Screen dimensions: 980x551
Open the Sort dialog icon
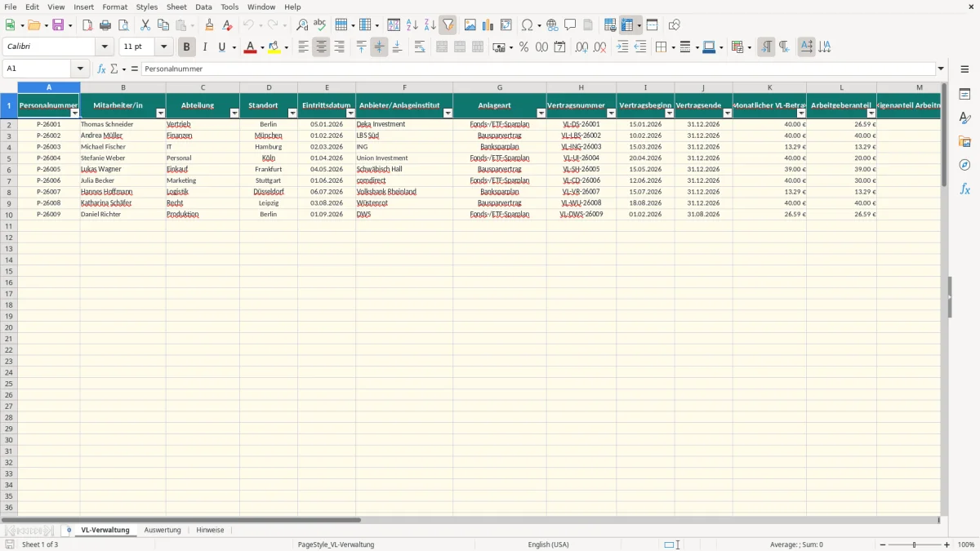(x=394, y=25)
